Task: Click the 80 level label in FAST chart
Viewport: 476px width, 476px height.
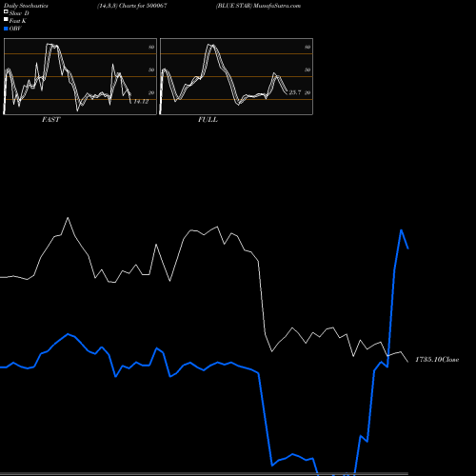Action: coord(151,47)
